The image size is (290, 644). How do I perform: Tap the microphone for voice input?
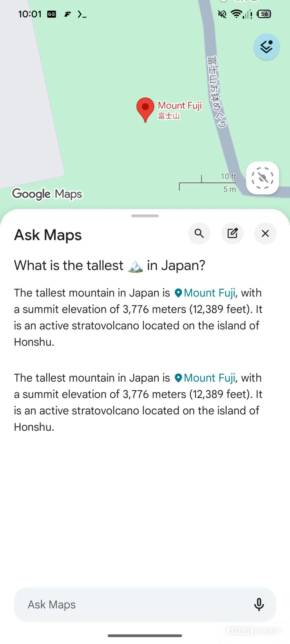(259, 604)
